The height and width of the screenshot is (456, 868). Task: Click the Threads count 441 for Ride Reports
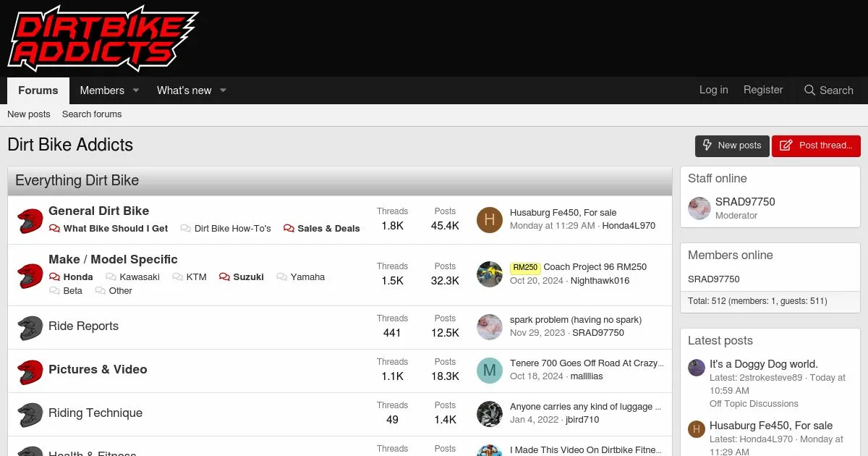(x=392, y=333)
